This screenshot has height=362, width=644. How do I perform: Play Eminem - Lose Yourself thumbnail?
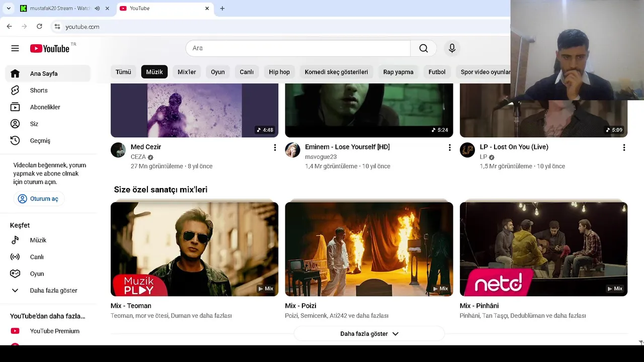pyautogui.click(x=369, y=110)
